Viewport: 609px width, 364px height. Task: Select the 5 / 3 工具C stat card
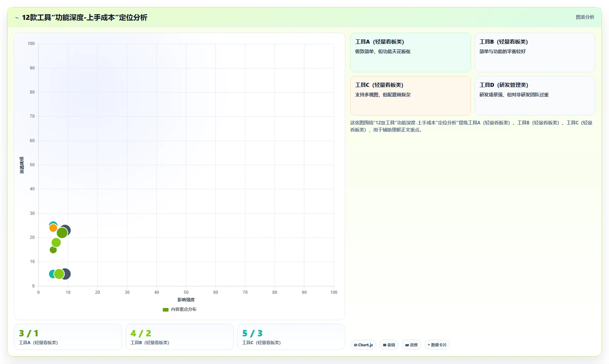[291, 337]
